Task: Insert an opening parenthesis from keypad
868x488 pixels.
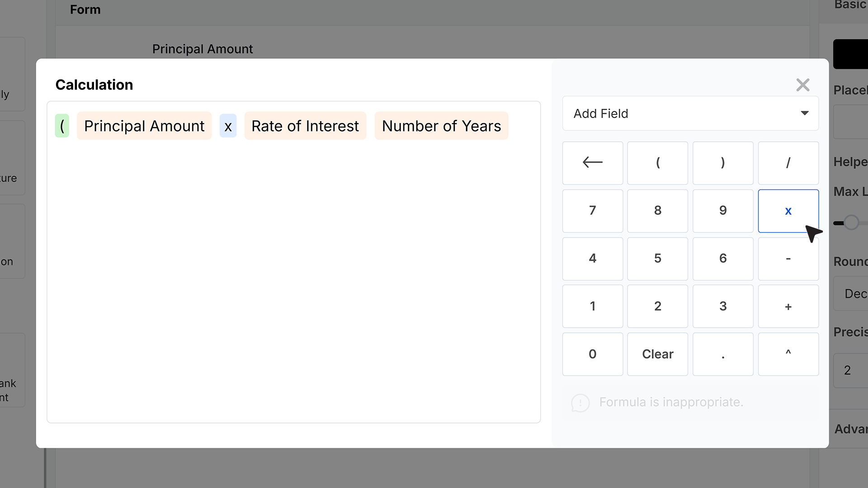Action: click(658, 163)
